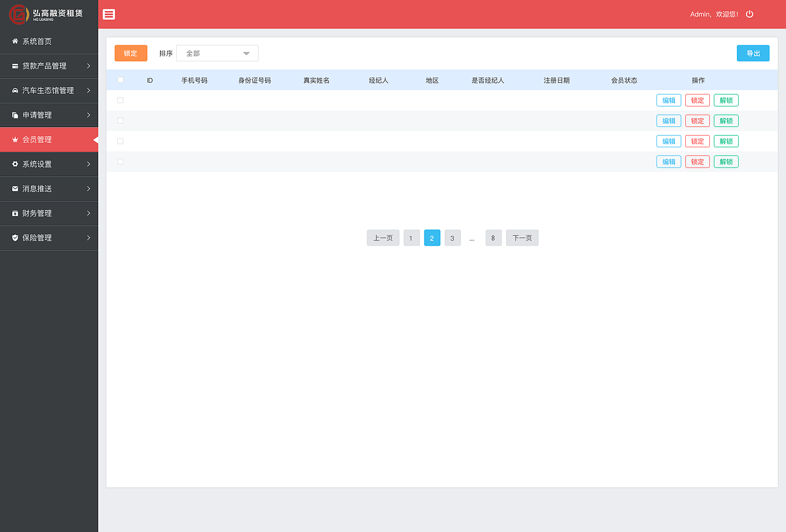786x532 pixels.
Task: Click 解锁 in the third table row
Action: coord(726,141)
